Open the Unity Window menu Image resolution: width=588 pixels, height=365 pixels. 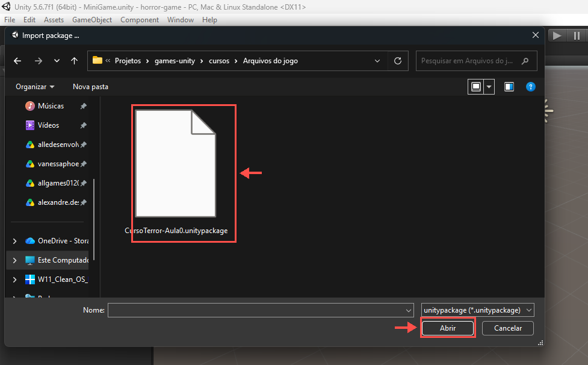(181, 20)
